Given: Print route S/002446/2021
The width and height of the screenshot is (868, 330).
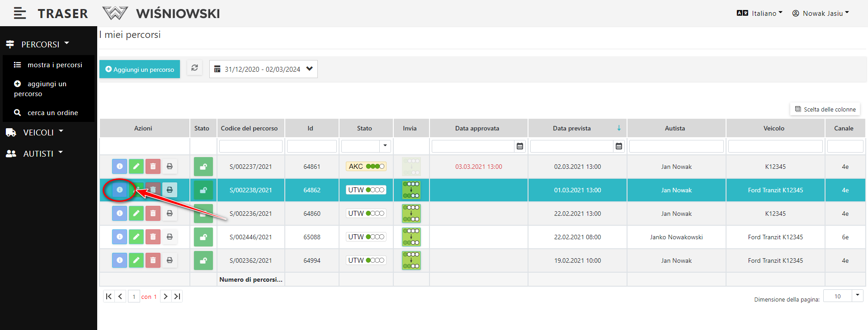Looking at the screenshot, I should point(170,237).
